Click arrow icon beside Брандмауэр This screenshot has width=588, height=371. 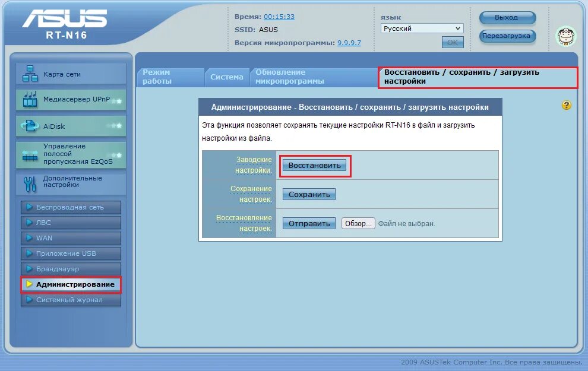click(x=29, y=269)
